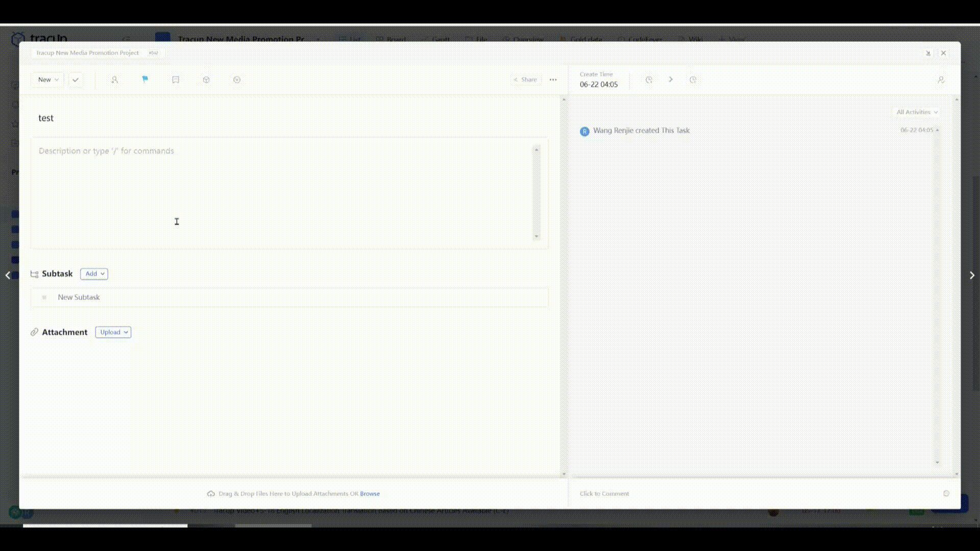Click the cube module icon in toolbar

point(206,80)
